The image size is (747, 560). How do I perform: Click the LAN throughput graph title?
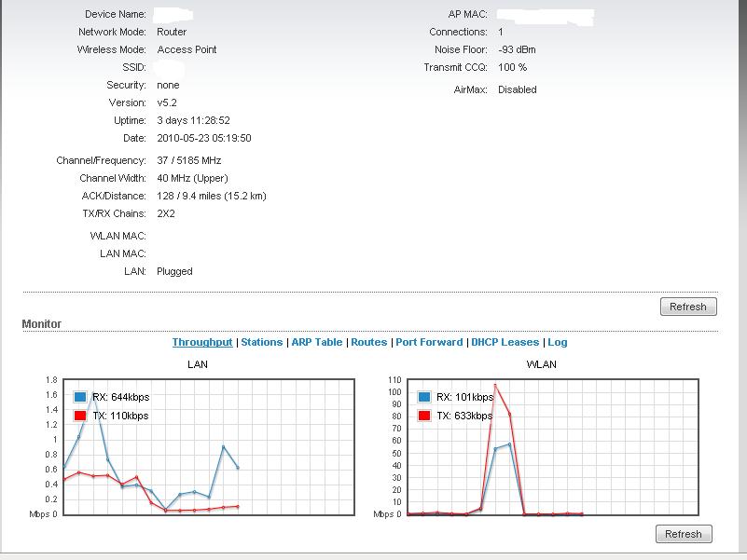(x=197, y=364)
